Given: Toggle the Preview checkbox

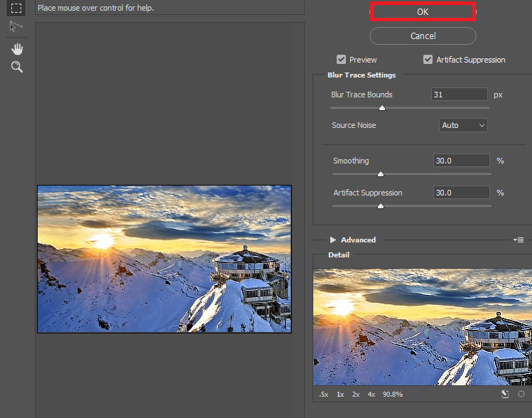Looking at the screenshot, I should (342, 60).
